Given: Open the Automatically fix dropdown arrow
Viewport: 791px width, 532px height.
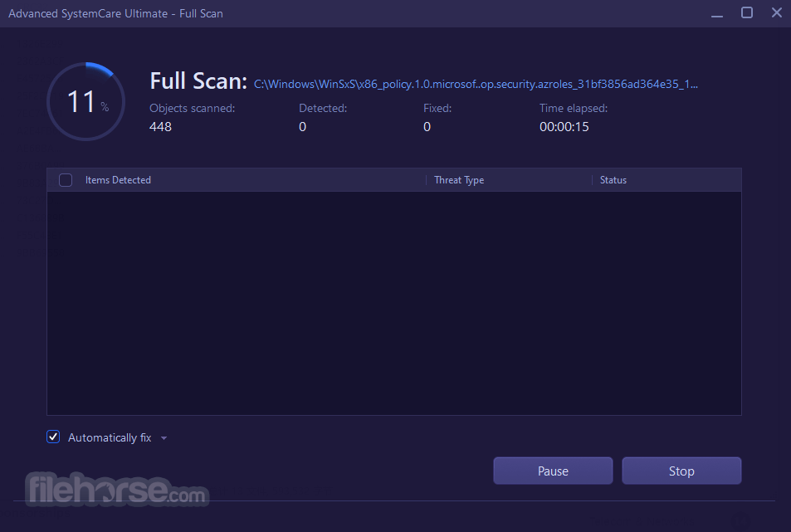Looking at the screenshot, I should [164, 438].
